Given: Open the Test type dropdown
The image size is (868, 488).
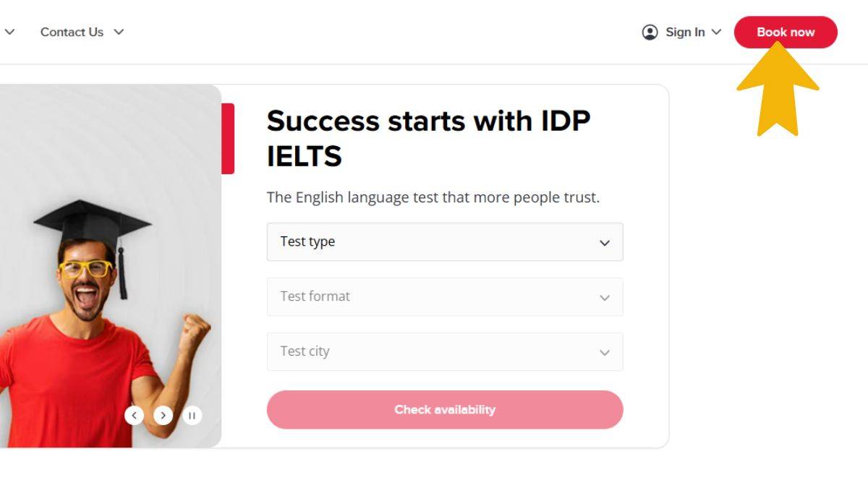Looking at the screenshot, I should tap(445, 242).
